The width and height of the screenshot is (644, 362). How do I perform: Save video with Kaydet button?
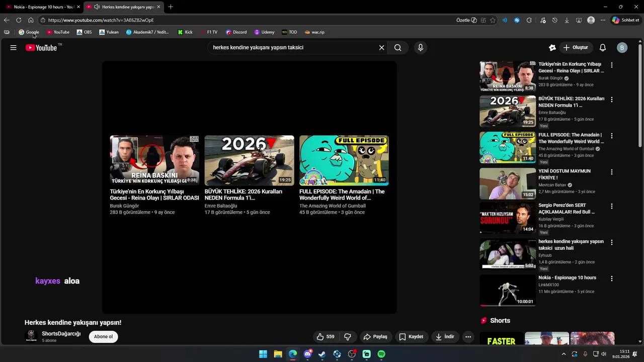coord(411,337)
